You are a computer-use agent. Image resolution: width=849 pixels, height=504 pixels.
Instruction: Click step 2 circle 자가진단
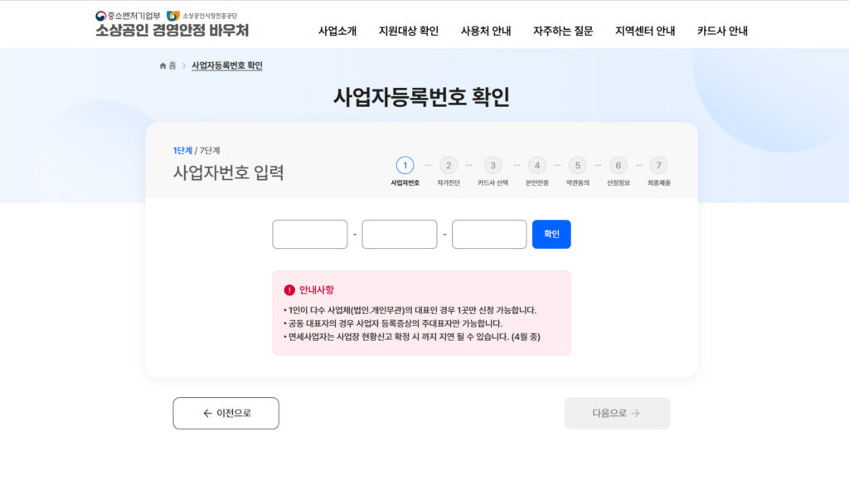click(447, 165)
